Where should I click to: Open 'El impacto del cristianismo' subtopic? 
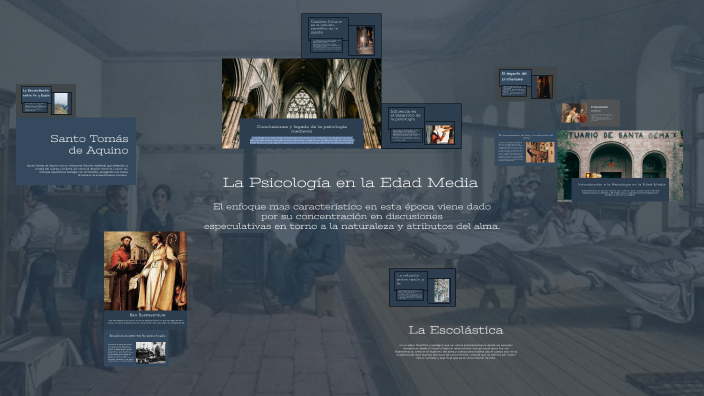(x=526, y=84)
